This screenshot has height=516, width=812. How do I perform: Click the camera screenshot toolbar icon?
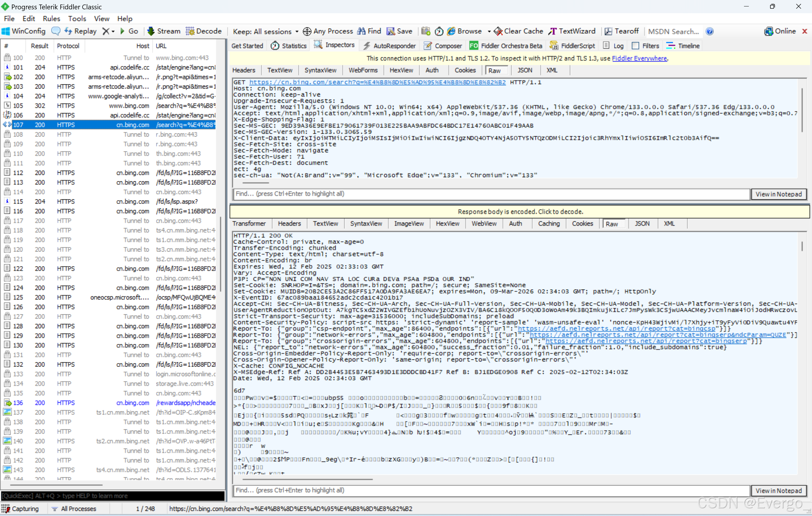coord(426,31)
